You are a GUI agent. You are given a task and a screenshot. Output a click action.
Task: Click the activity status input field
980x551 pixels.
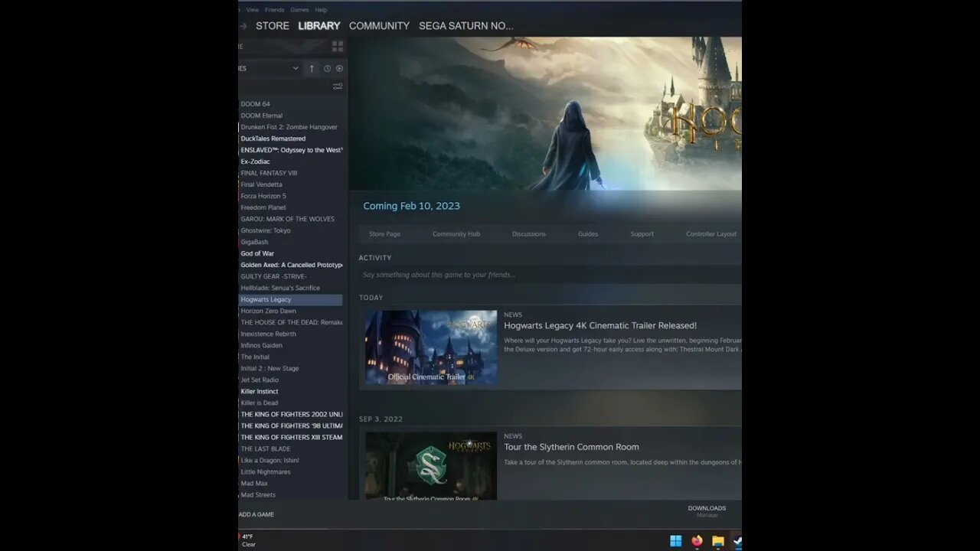pos(550,275)
